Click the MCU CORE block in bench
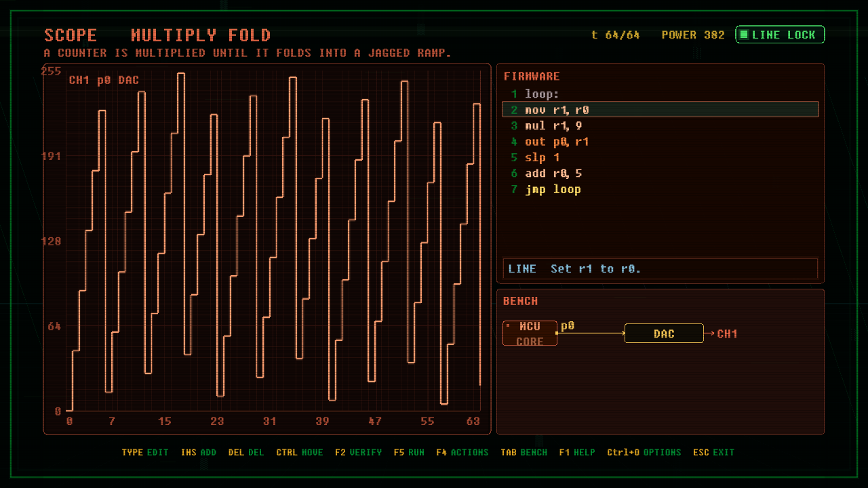 point(530,333)
